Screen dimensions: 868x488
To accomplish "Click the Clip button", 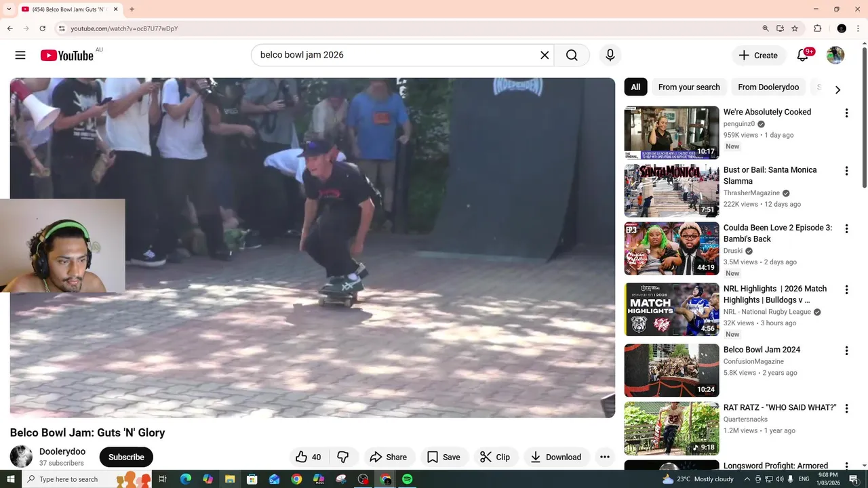I will [x=495, y=457].
